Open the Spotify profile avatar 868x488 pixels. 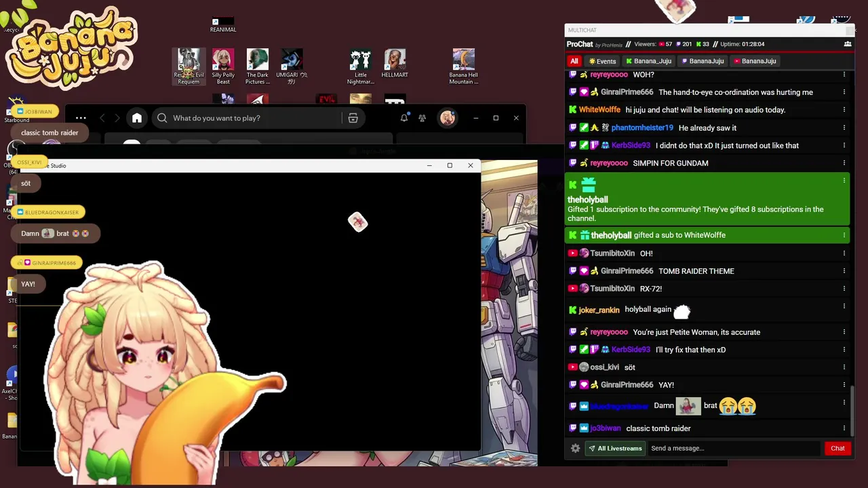[x=447, y=118]
